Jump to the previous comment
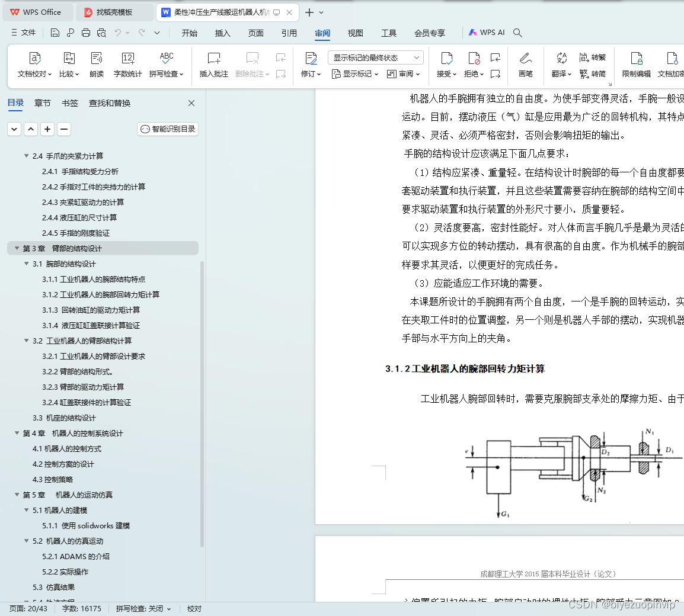The height and width of the screenshot is (616, 684). click(281, 57)
